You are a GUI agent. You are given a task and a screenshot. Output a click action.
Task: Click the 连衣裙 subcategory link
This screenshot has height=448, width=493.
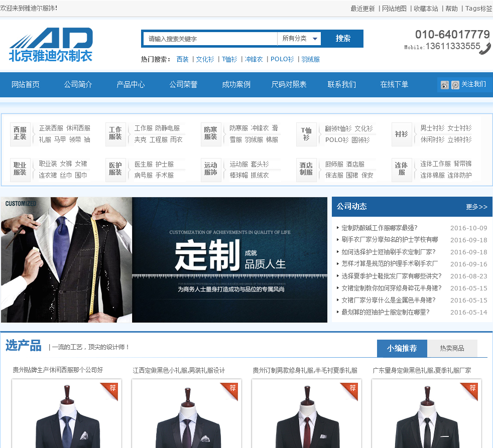point(48,175)
